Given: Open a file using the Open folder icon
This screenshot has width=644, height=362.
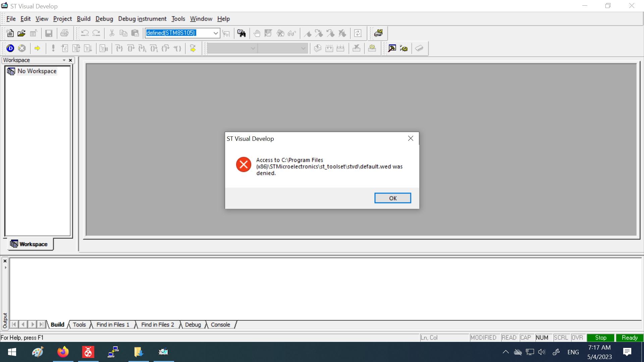Looking at the screenshot, I should click(21, 33).
